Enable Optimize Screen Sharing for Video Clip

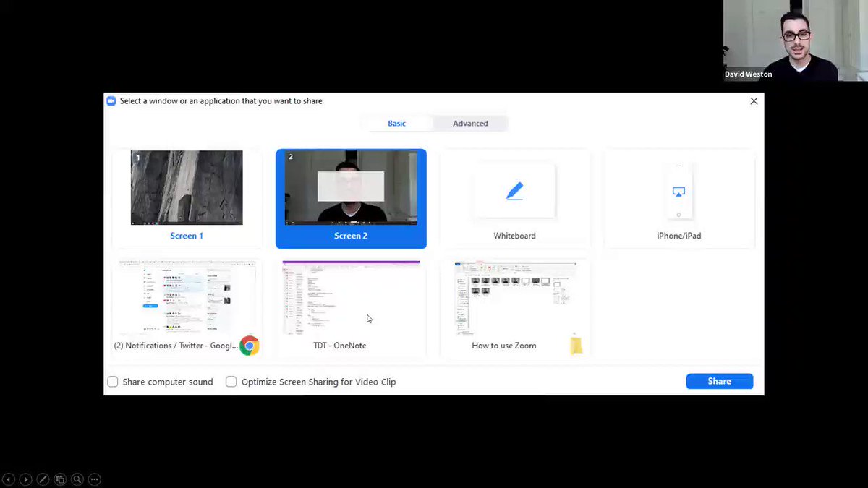[231, 382]
